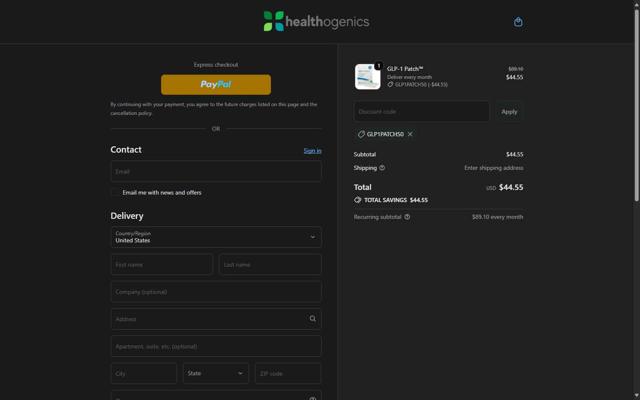The width and height of the screenshot is (640, 400).
Task: Focus the Email input field
Action: tap(216, 171)
